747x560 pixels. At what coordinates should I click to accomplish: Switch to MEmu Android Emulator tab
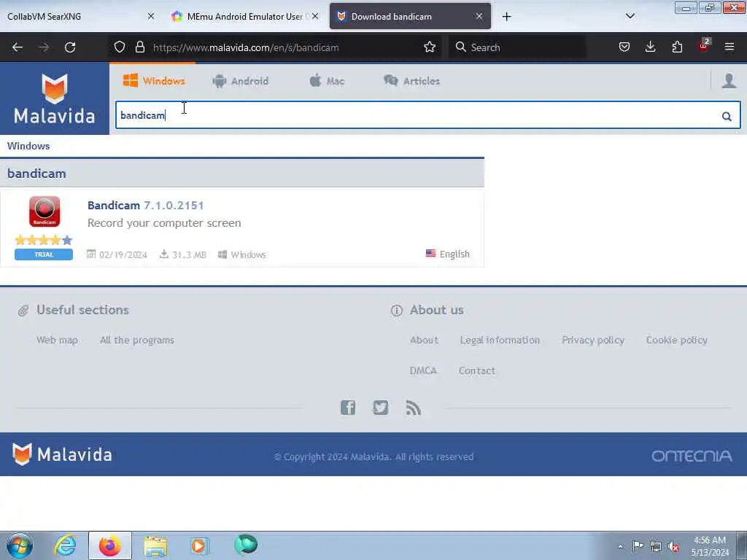pyautogui.click(x=245, y=16)
